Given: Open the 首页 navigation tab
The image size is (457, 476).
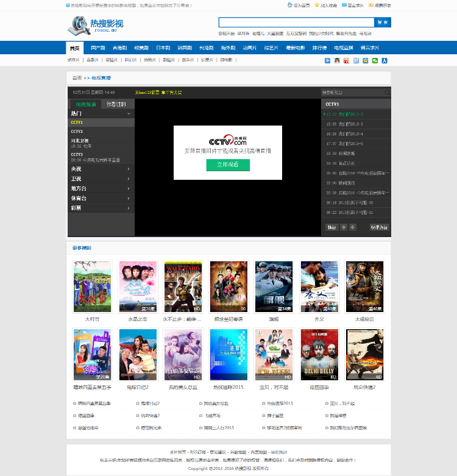Looking at the screenshot, I should [75, 48].
